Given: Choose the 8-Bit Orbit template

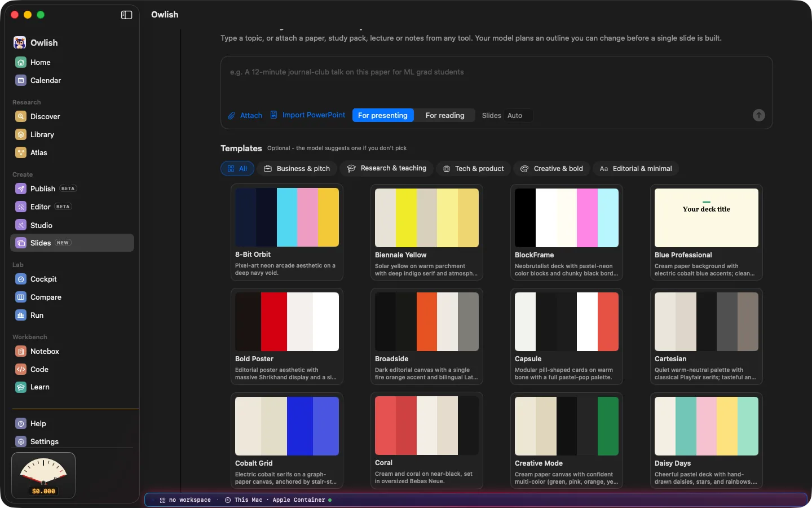Looking at the screenshot, I should [287, 233].
